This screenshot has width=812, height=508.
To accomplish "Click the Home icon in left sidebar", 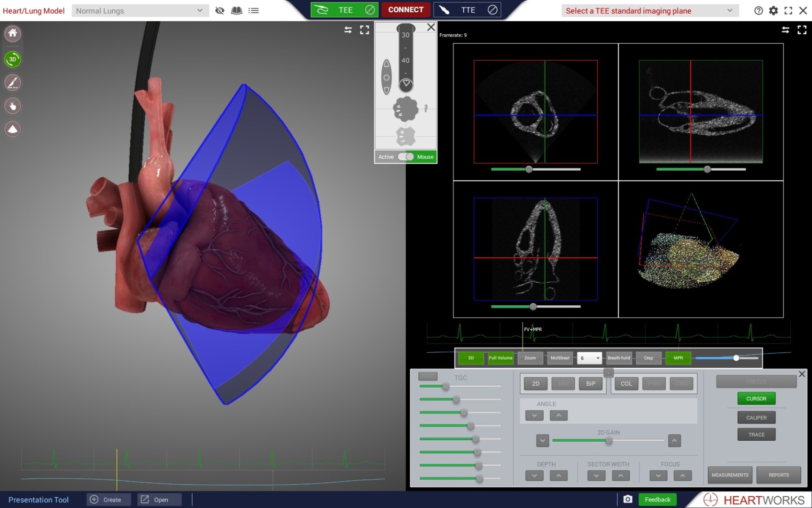I will (x=13, y=33).
